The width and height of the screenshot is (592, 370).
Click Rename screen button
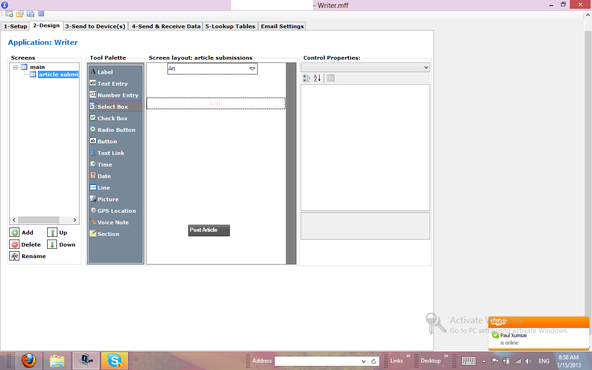(x=28, y=256)
